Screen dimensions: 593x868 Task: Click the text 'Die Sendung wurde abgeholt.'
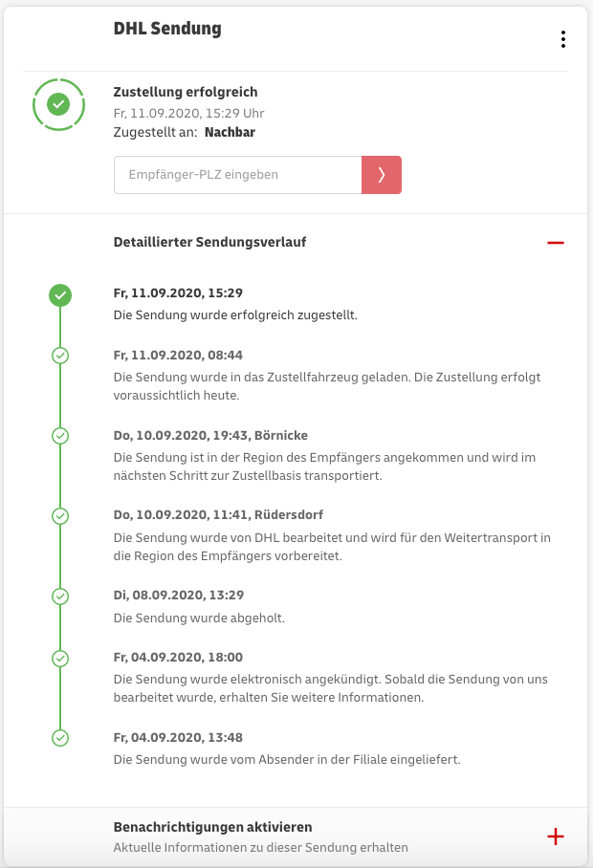point(199,618)
